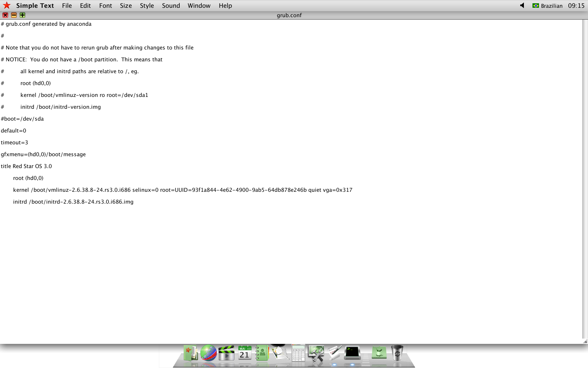This screenshot has width=588, height=368.
Task: Click the '#boot=/dev/sda' line
Action: [22, 119]
